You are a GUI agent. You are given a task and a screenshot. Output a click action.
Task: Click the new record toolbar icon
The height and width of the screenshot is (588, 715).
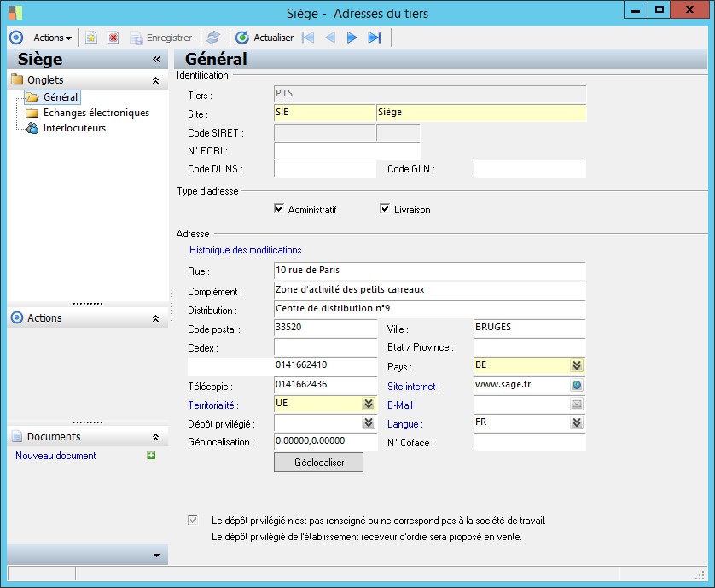[90, 38]
